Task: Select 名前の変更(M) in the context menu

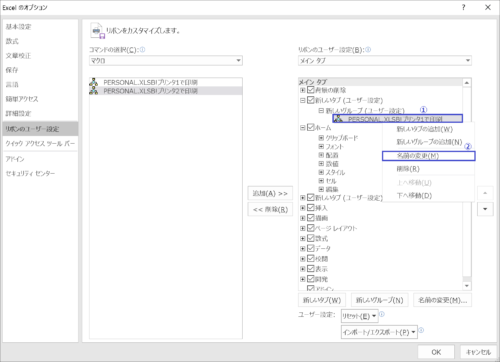Action: click(x=428, y=156)
